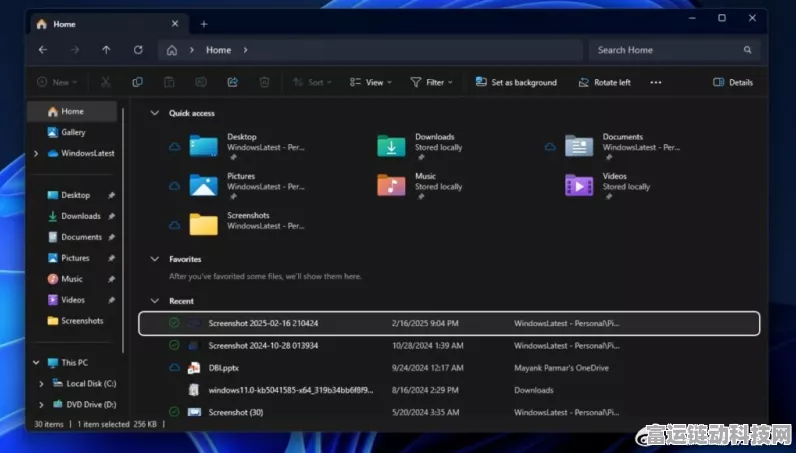Click the home icon in address bar
796x453 pixels.
[172, 50]
